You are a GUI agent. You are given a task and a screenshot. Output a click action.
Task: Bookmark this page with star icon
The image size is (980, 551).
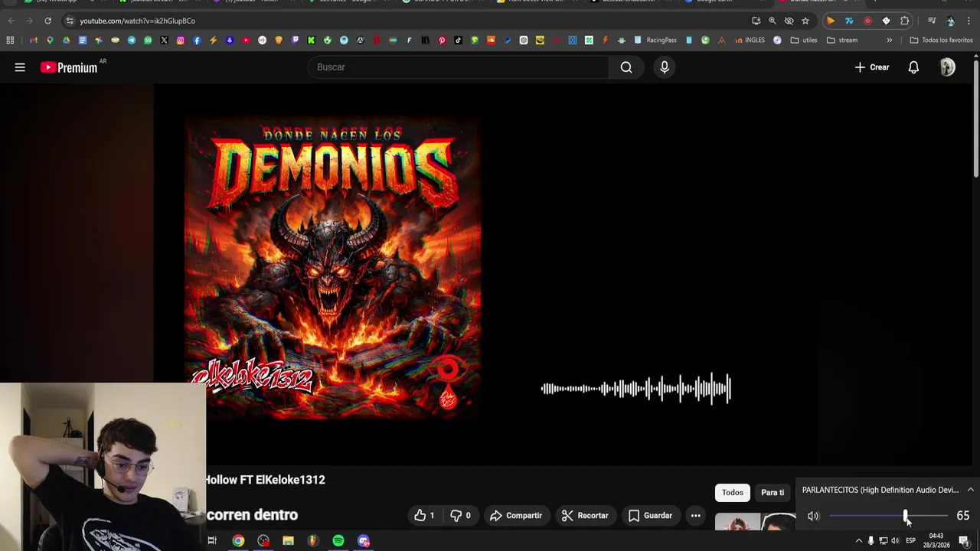coord(805,21)
